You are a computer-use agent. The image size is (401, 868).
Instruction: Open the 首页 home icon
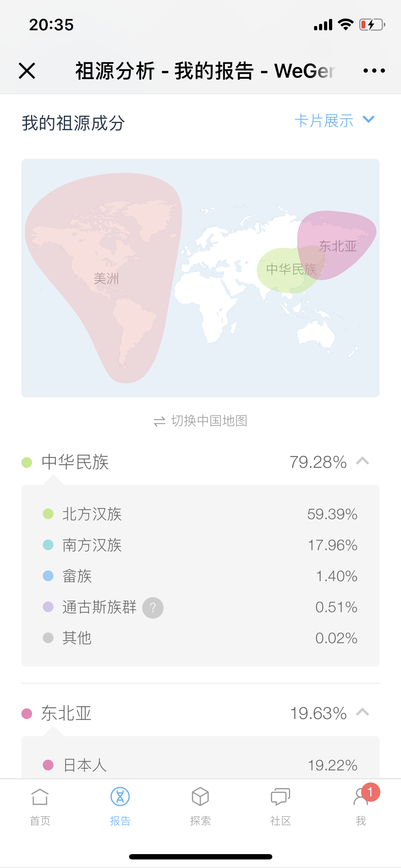tap(40, 796)
